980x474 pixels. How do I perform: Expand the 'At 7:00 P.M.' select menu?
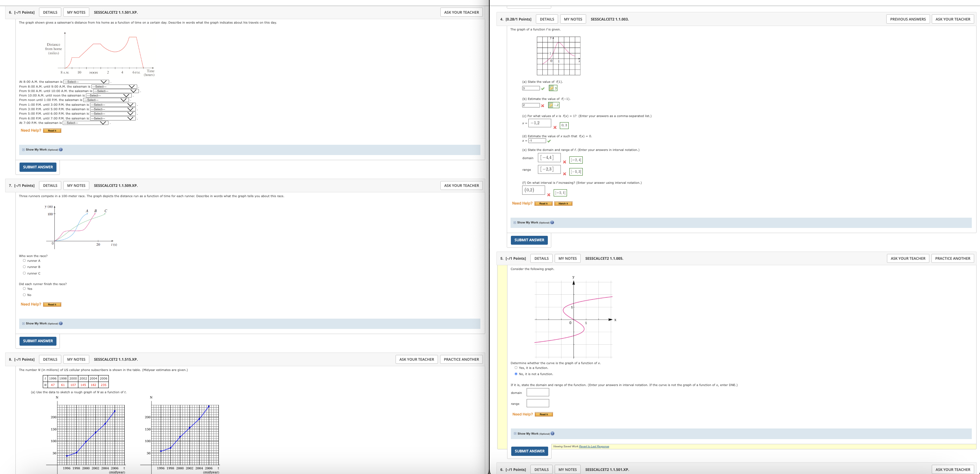coord(85,123)
